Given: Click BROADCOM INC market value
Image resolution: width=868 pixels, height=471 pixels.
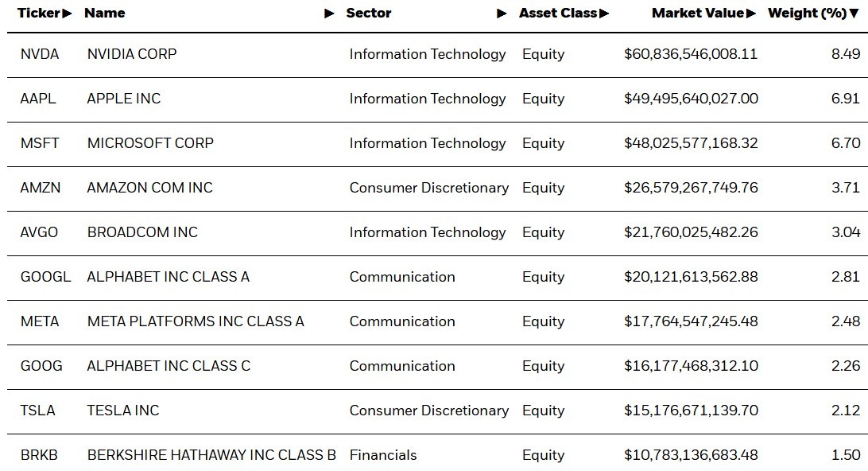Looking at the screenshot, I should (x=691, y=232).
